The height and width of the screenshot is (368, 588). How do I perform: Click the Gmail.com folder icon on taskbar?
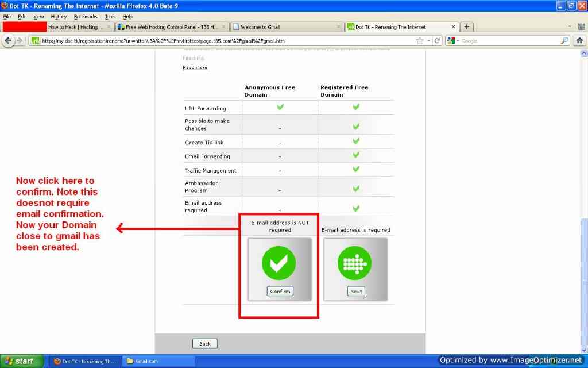pos(130,361)
